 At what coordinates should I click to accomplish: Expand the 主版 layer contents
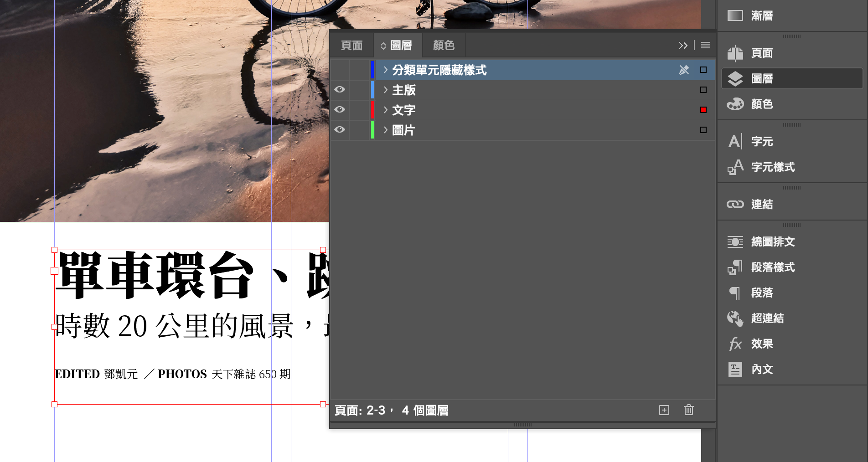coord(386,90)
